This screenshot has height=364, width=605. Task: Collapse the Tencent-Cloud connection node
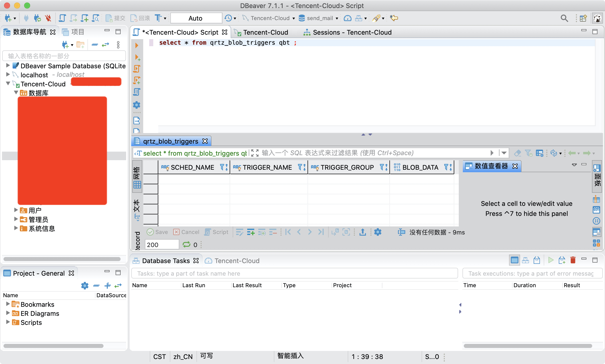8,83
